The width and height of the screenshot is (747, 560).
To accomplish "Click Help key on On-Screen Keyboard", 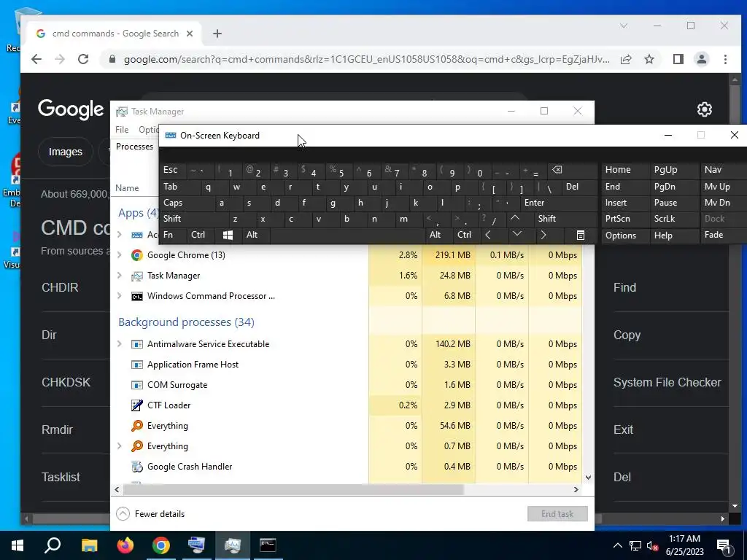I will (674, 236).
